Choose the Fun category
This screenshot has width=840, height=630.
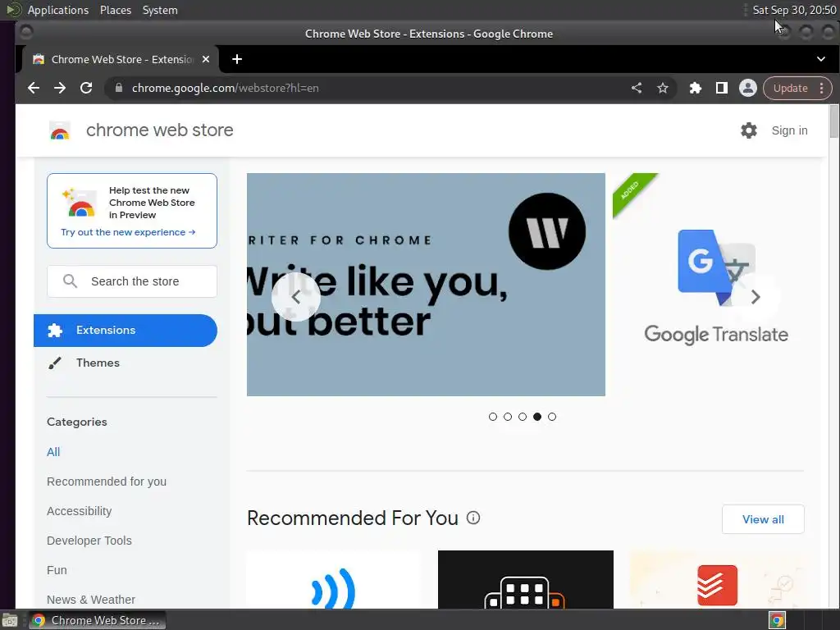pyautogui.click(x=57, y=570)
